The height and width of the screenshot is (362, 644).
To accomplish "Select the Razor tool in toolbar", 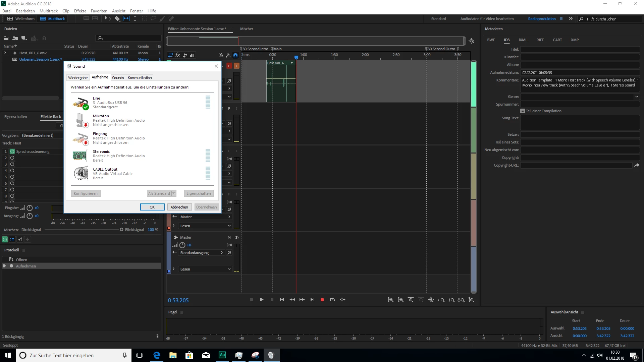I will pos(117,19).
